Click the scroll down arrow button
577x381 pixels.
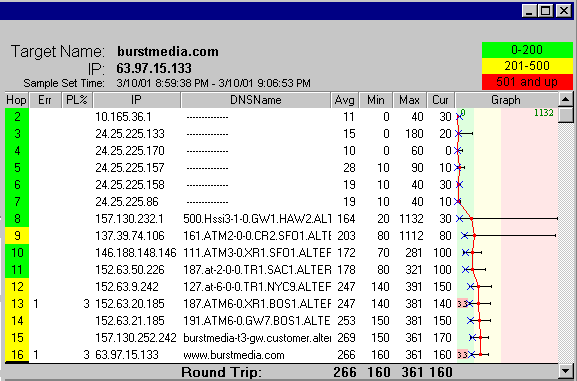tap(565, 370)
